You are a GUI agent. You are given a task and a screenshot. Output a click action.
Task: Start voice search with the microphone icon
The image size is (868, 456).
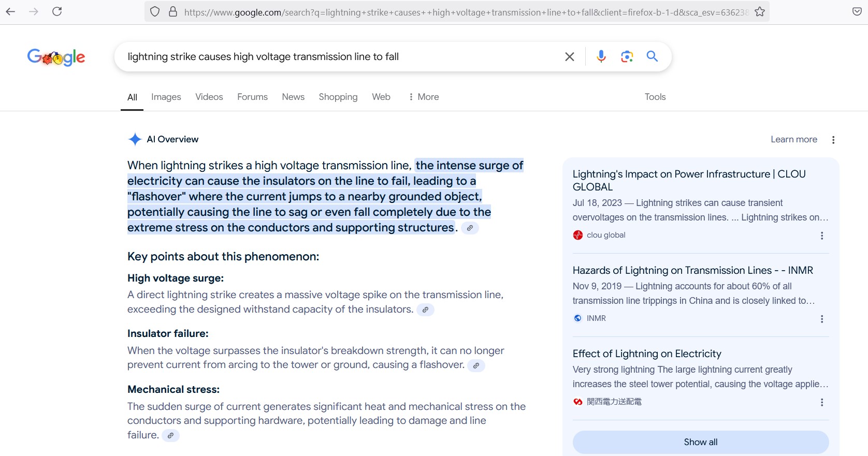click(601, 56)
